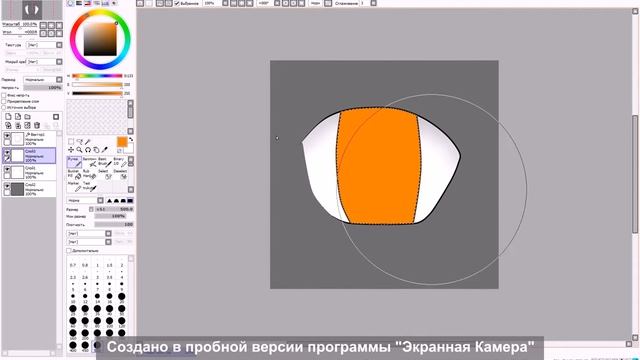
Task: Adjust the brush Размер size slider
Action: pyautogui.click(x=114, y=209)
